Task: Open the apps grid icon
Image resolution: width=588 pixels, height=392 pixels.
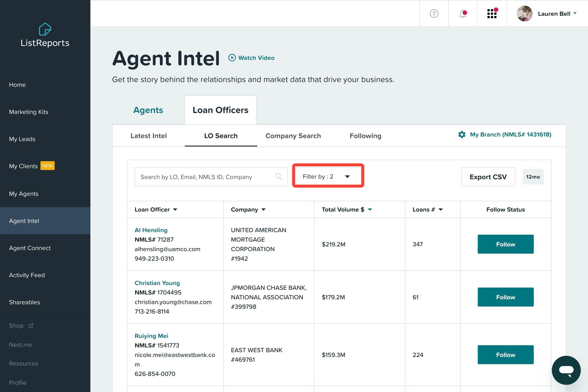Action: point(492,14)
